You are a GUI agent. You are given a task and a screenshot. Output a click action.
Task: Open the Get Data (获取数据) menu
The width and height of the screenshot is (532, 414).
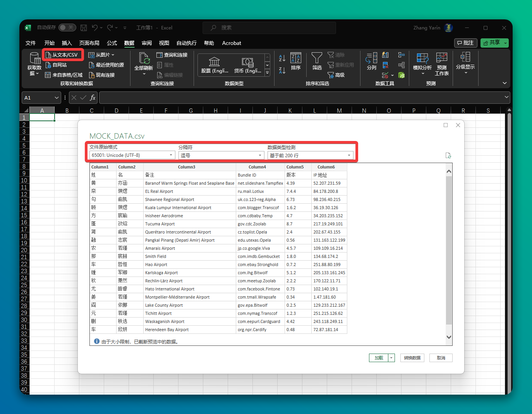(34, 64)
